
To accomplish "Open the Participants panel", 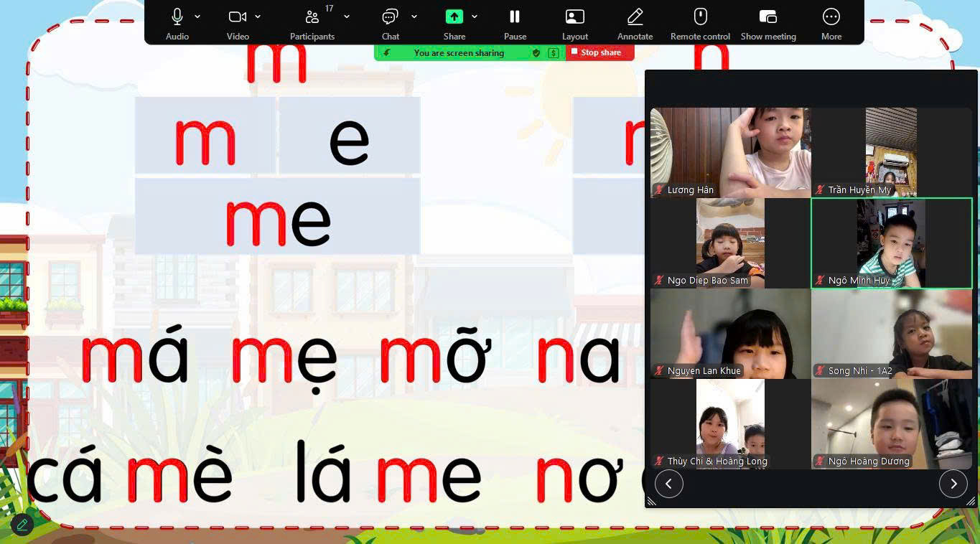I will click(x=312, y=16).
